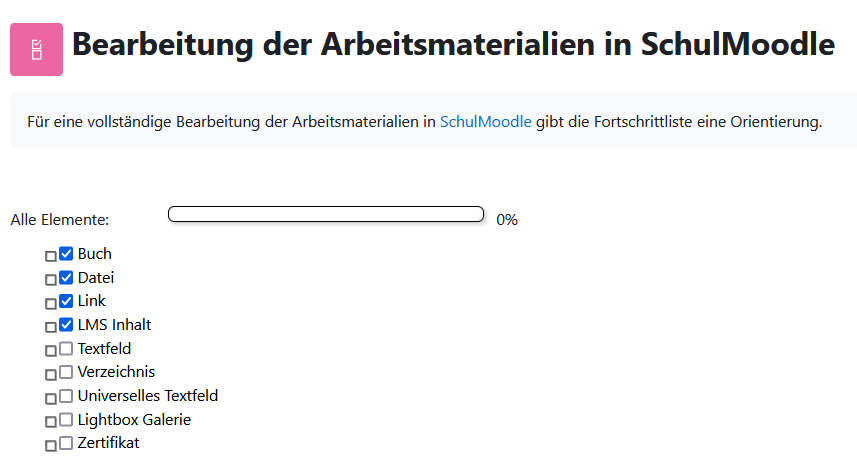Click the pink checklist activity icon

tap(36, 49)
